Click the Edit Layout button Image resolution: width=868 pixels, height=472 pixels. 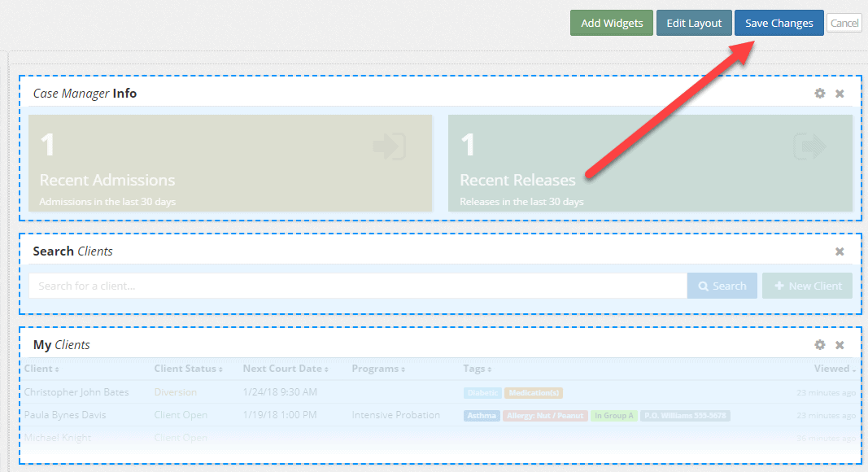click(694, 24)
